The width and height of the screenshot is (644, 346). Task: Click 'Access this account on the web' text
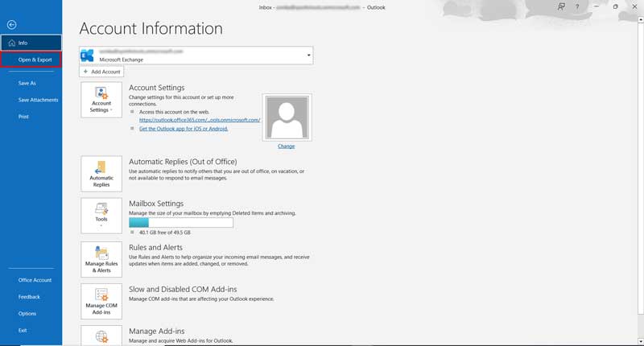tap(174, 112)
